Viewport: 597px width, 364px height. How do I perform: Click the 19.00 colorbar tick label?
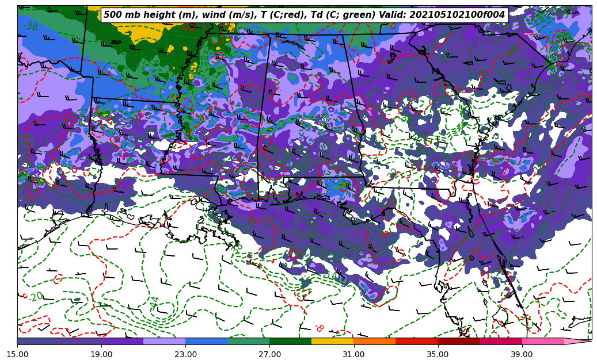[x=101, y=355]
